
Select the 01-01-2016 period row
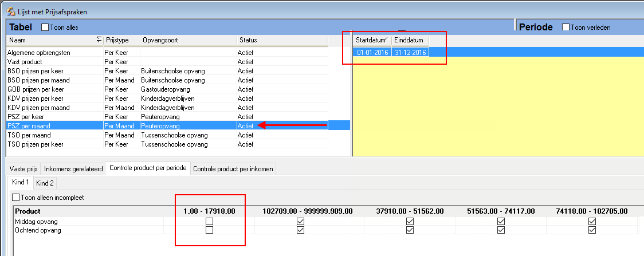click(372, 53)
